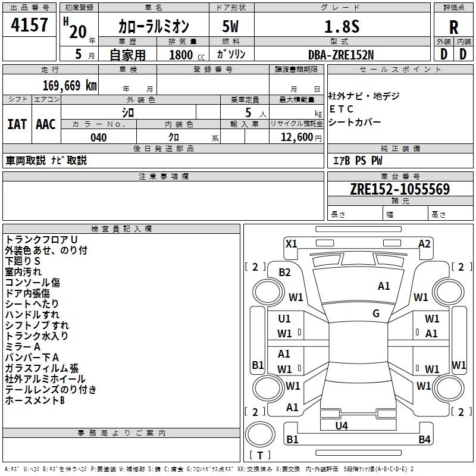Click inspector note ミラーA
The image size is (476, 476).
pyautogui.click(x=23, y=347)
